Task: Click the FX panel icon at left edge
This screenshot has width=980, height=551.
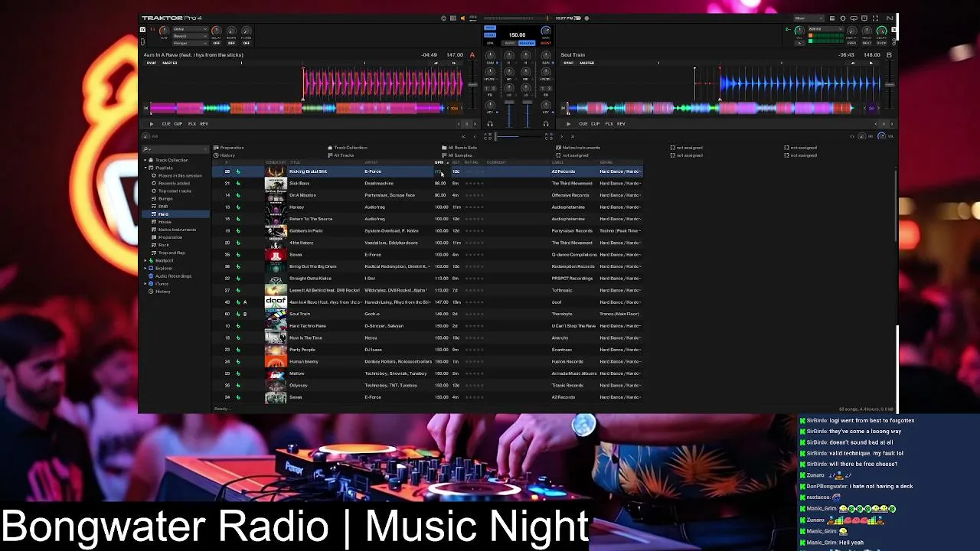Action: 142,30
